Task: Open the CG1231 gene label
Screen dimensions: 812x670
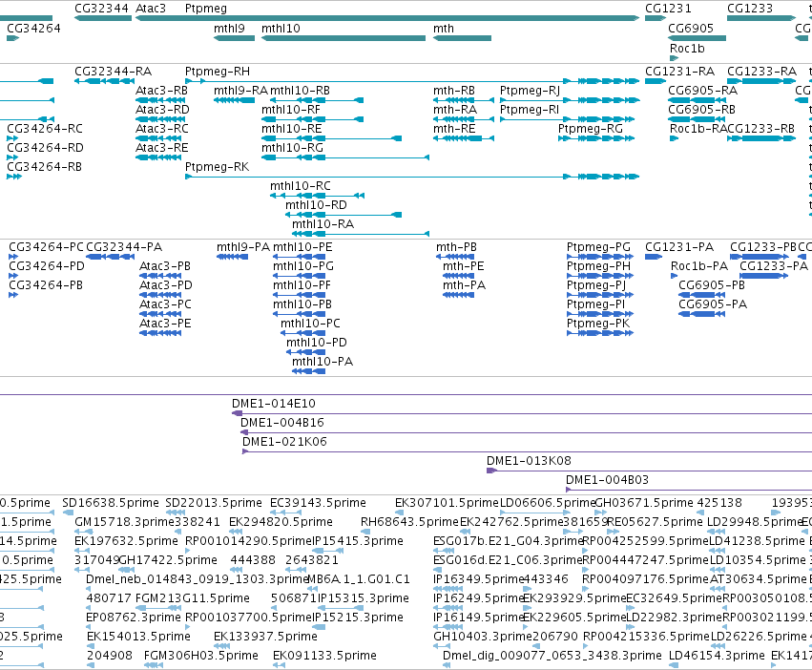Action: click(x=668, y=9)
